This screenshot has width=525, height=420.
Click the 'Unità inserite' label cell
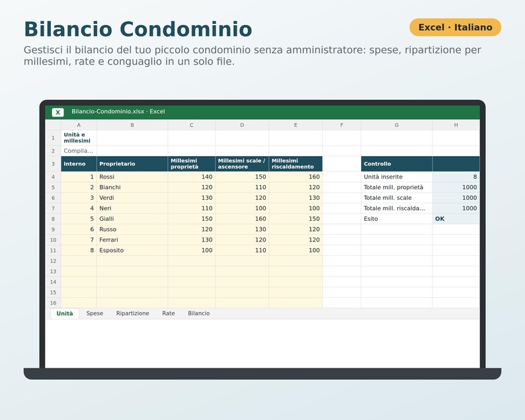[397, 177]
